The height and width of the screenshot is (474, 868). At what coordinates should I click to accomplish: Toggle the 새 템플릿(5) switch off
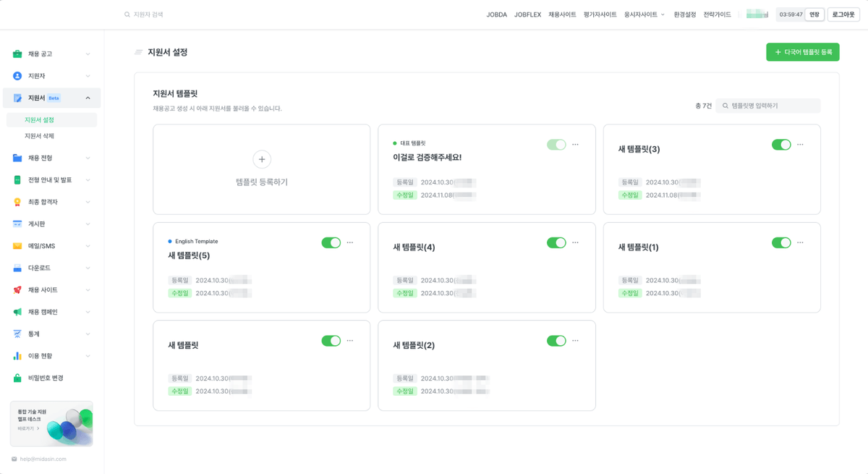(x=331, y=242)
